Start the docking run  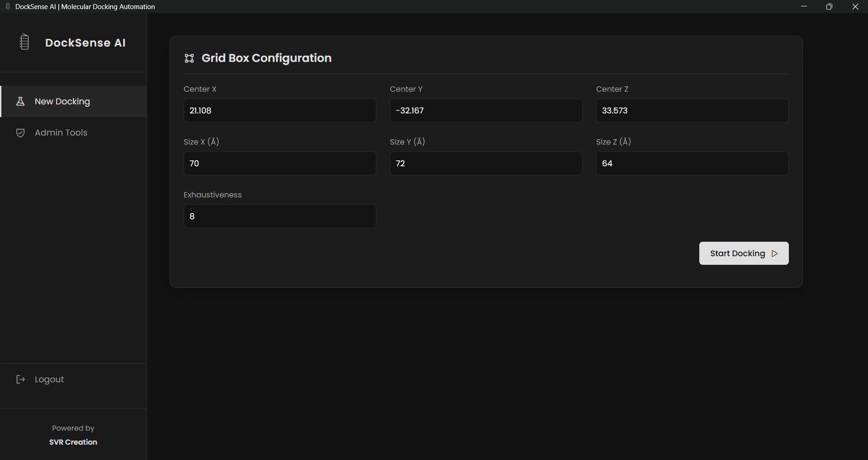coord(744,253)
